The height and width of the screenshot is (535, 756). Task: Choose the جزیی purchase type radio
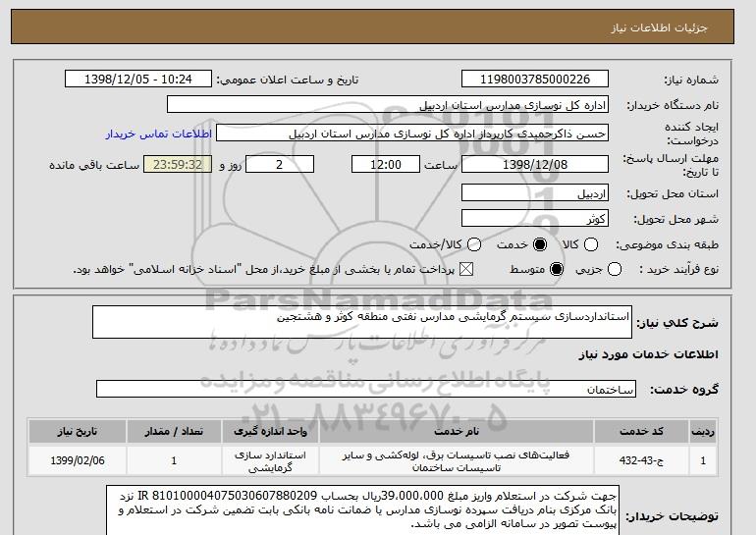click(615, 269)
